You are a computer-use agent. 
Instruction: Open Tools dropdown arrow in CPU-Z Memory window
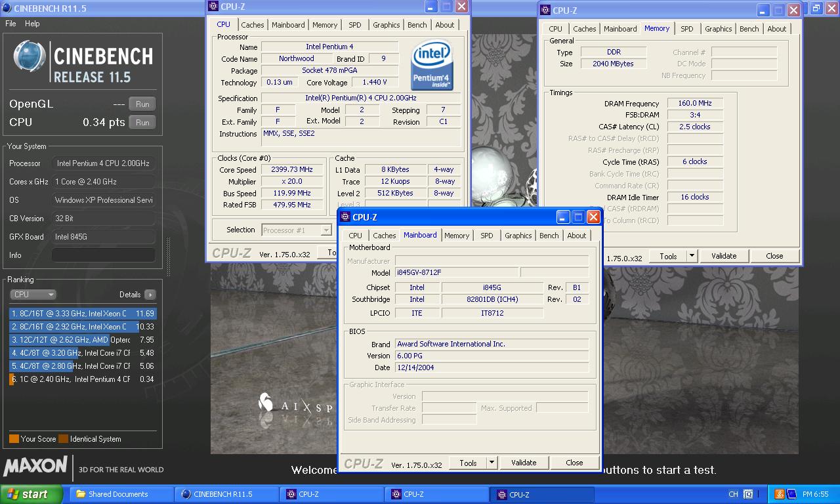(x=692, y=256)
